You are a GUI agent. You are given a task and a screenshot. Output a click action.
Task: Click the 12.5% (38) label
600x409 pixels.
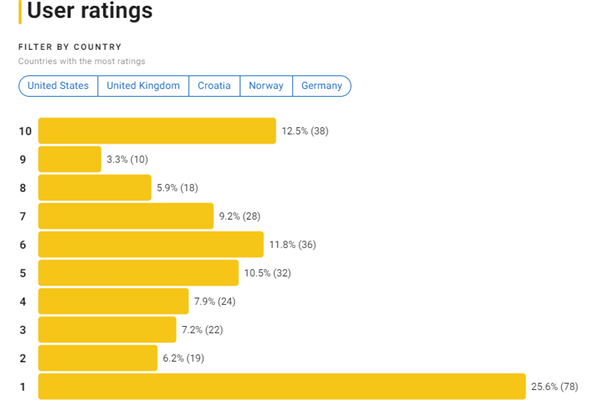(305, 131)
